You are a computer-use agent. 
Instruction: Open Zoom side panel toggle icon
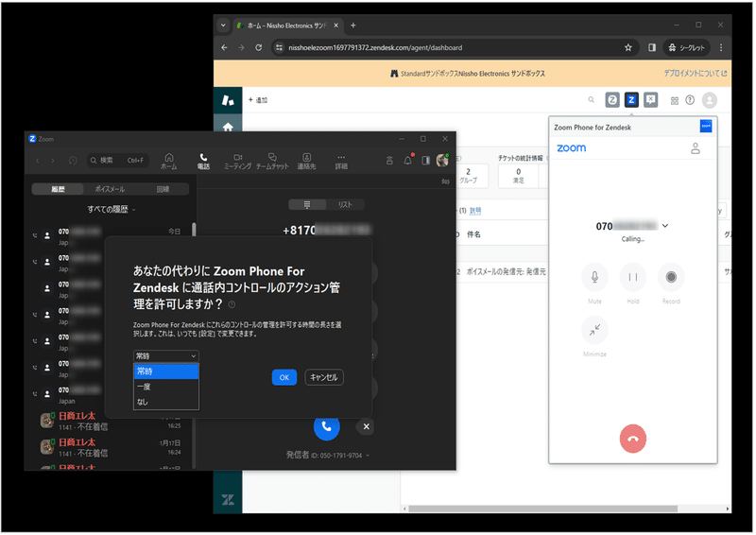pos(427,161)
